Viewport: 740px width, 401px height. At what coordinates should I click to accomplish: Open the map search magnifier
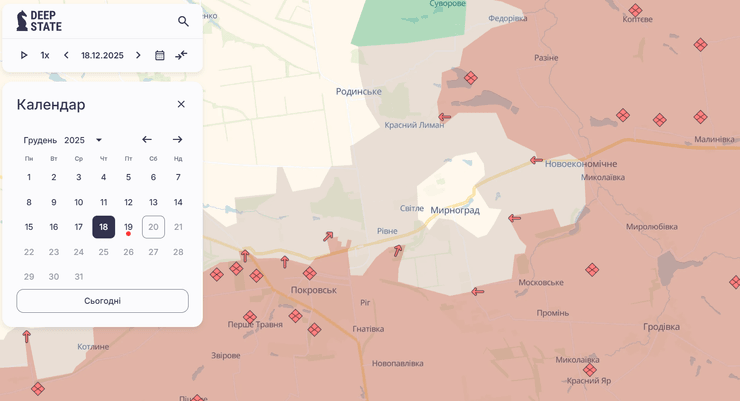point(183,21)
